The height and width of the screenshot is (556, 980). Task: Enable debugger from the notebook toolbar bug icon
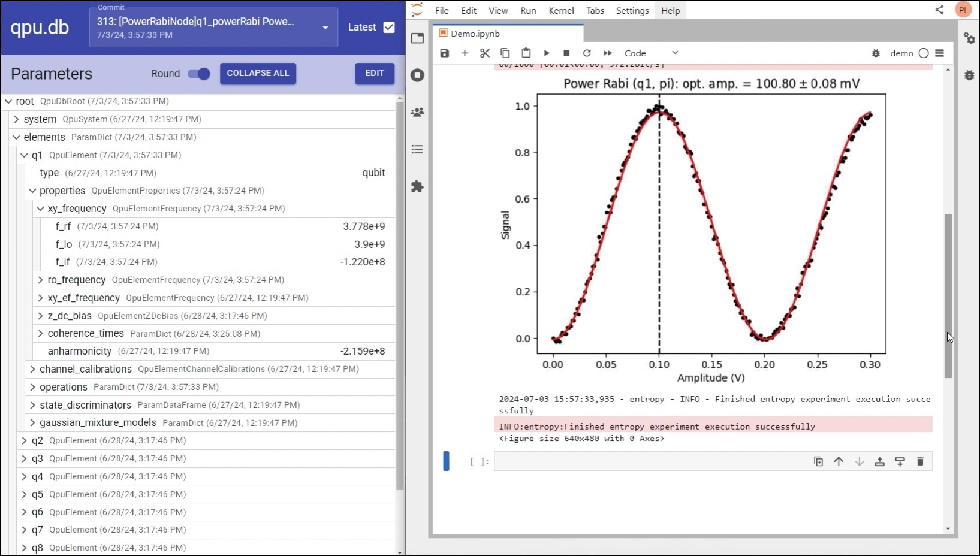tap(876, 53)
